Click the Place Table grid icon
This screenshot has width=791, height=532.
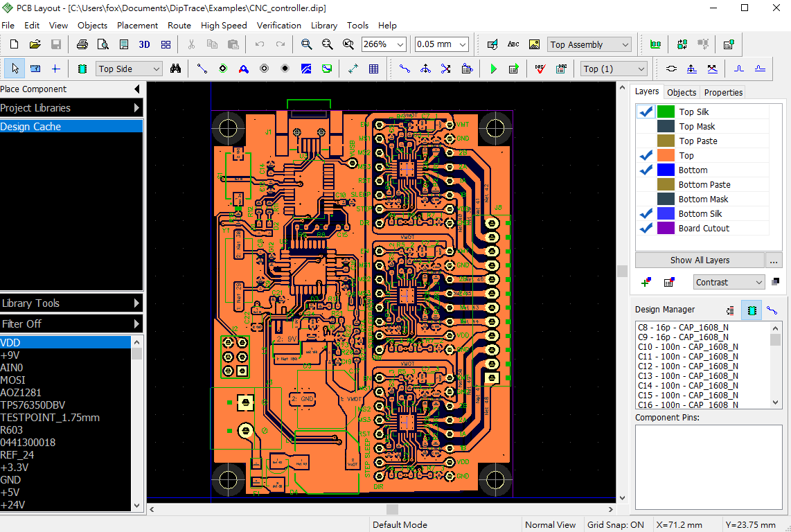[x=374, y=69]
